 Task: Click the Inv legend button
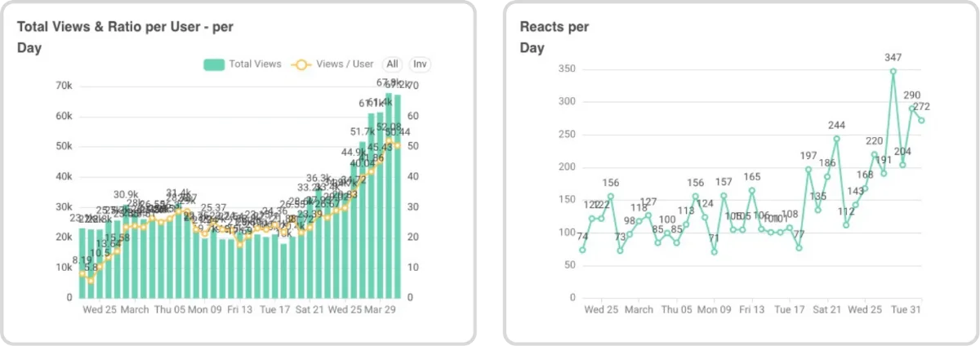coord(420,64)
